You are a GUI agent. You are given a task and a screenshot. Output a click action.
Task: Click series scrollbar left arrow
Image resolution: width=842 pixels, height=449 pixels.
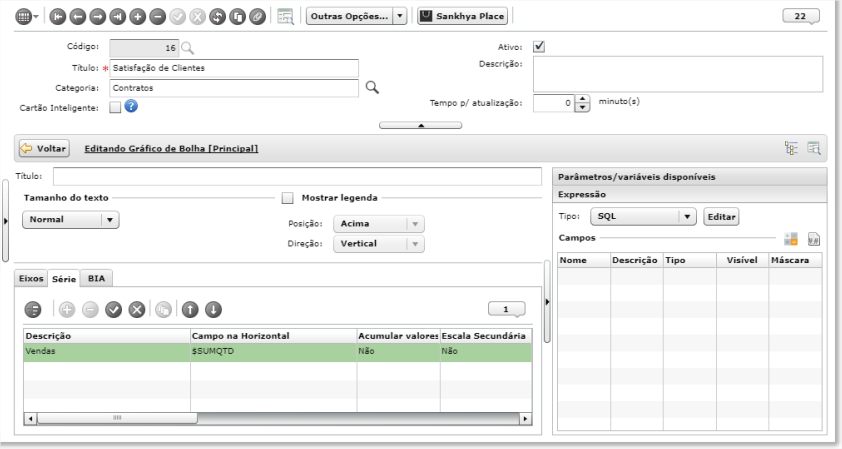pos(30,418)
